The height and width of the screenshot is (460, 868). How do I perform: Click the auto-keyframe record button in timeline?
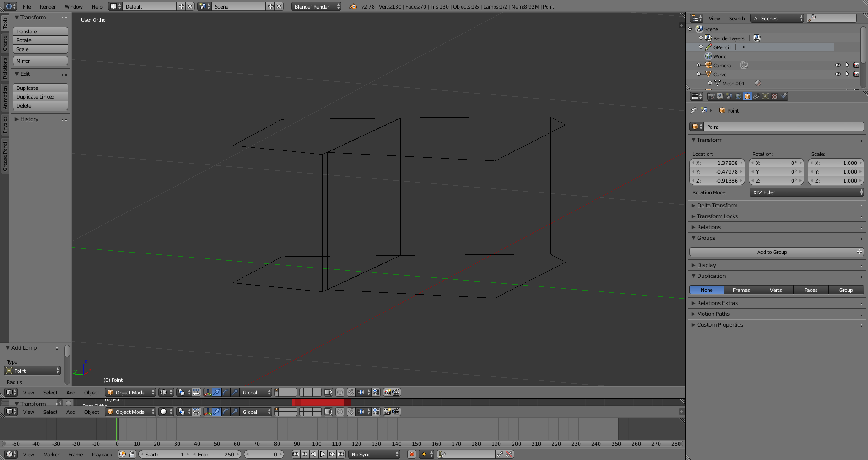(411, 454)
